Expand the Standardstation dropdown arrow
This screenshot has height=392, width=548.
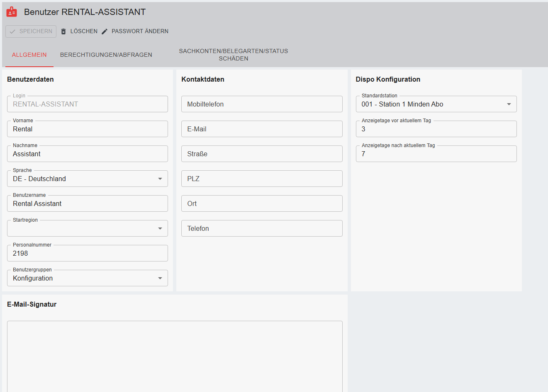(509, 104)
